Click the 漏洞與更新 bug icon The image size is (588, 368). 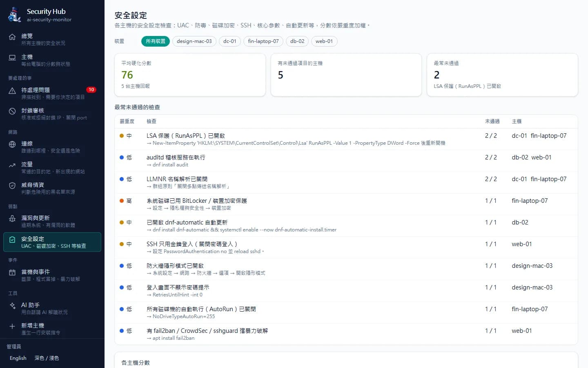tap(12, 219)
